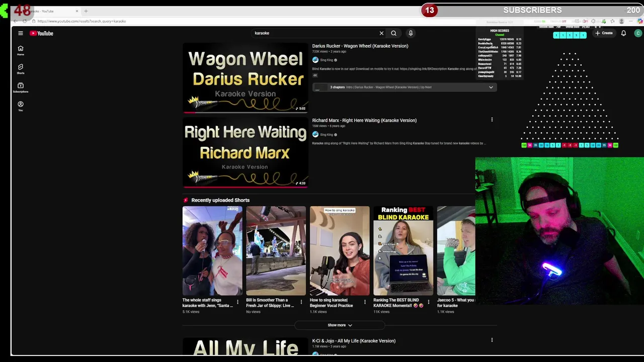Viewport: 644px width, 362px height.
Task: Click the browser address bar URL
Action: 82,21
